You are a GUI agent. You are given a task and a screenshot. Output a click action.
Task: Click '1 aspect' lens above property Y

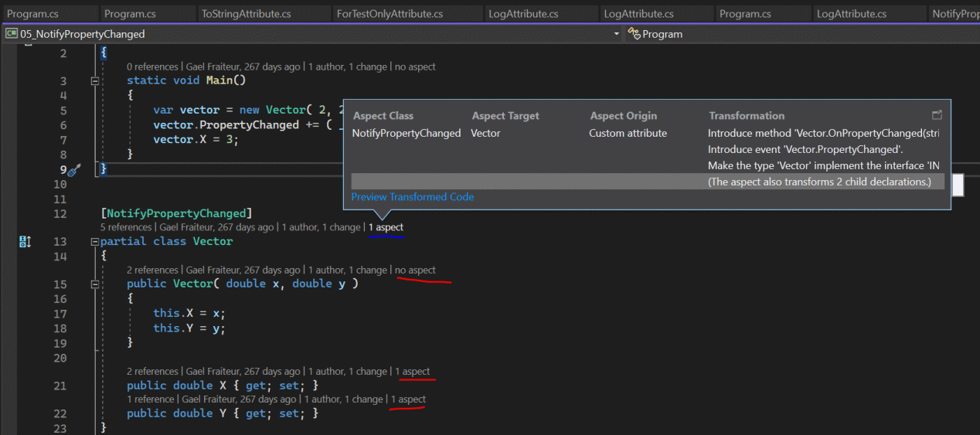pos(408,399)
